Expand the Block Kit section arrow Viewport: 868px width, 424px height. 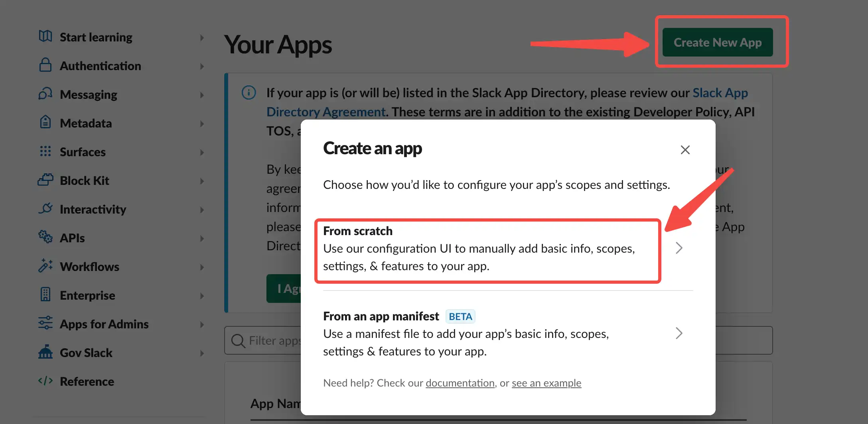[x=202, y=181]
